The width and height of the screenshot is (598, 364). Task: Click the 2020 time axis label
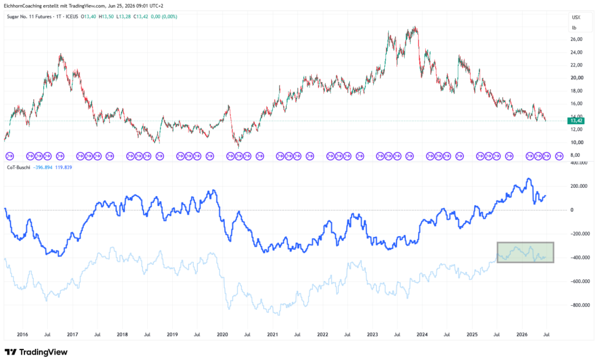point(222,335)
